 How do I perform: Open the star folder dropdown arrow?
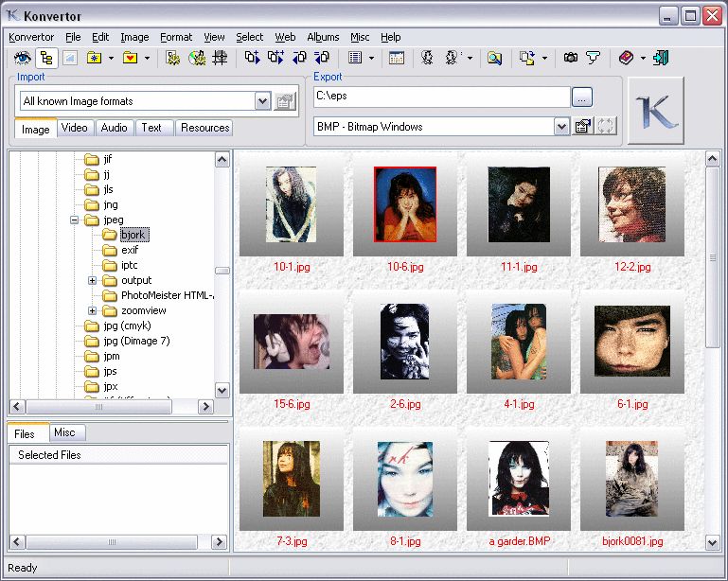[x=111, y=59]
